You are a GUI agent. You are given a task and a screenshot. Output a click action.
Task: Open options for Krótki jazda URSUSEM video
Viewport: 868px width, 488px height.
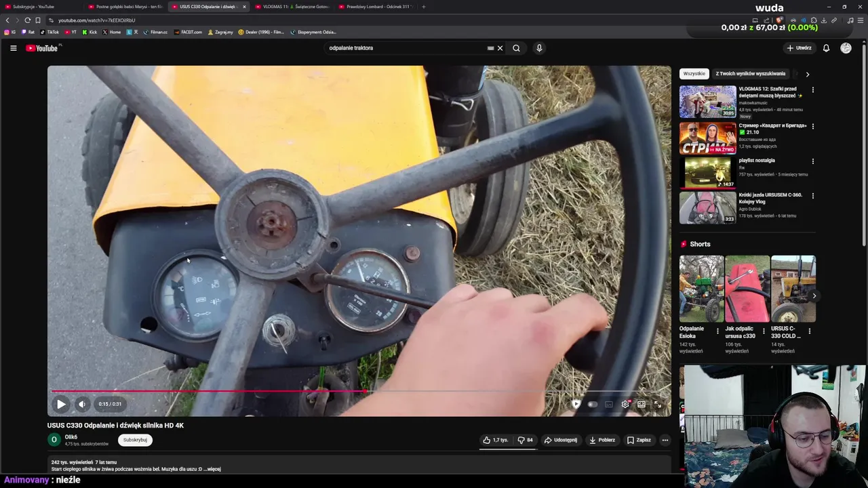coord(812,196)
